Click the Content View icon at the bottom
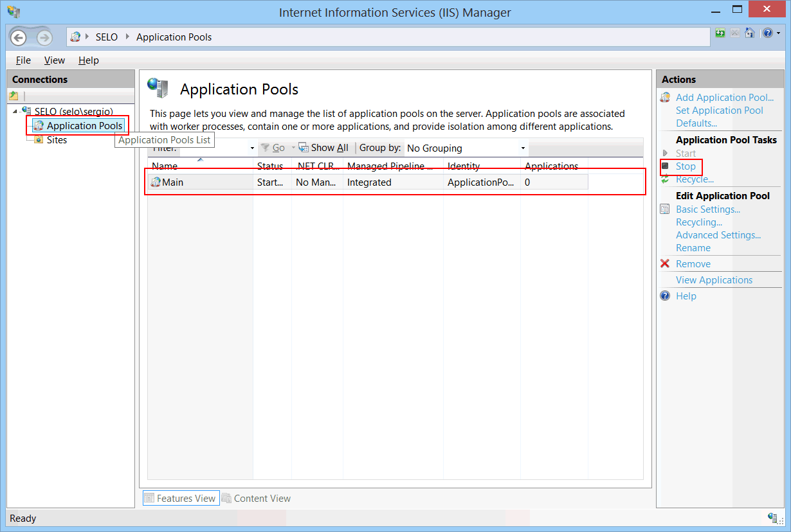 tap(226, 498)
